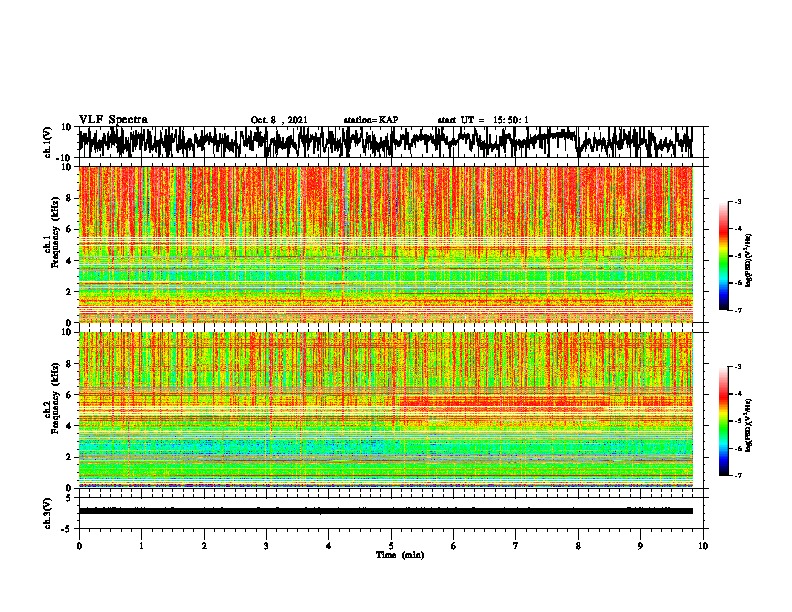The image size is (792, 612).
Task: Click the "4" tick on the time axis
Action: [x=329, y=546]
